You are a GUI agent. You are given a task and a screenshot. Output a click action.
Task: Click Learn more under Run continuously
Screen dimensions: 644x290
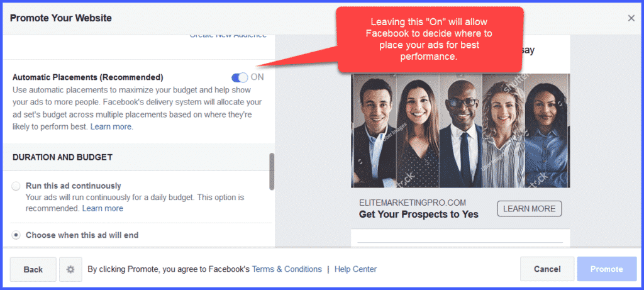[103, 208]
